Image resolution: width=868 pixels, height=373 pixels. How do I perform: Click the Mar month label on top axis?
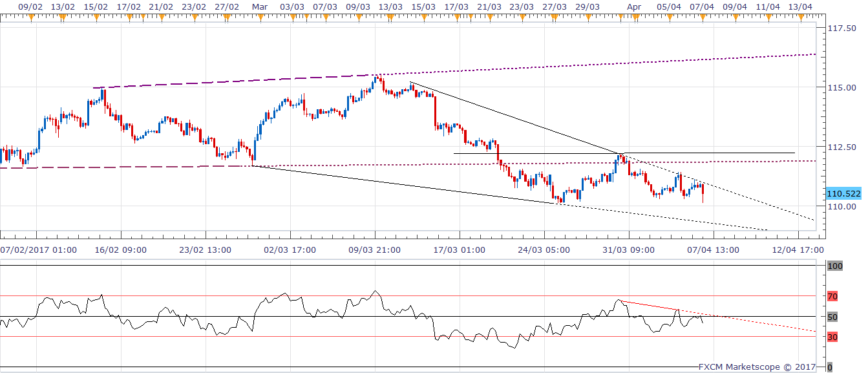[259, 6]
